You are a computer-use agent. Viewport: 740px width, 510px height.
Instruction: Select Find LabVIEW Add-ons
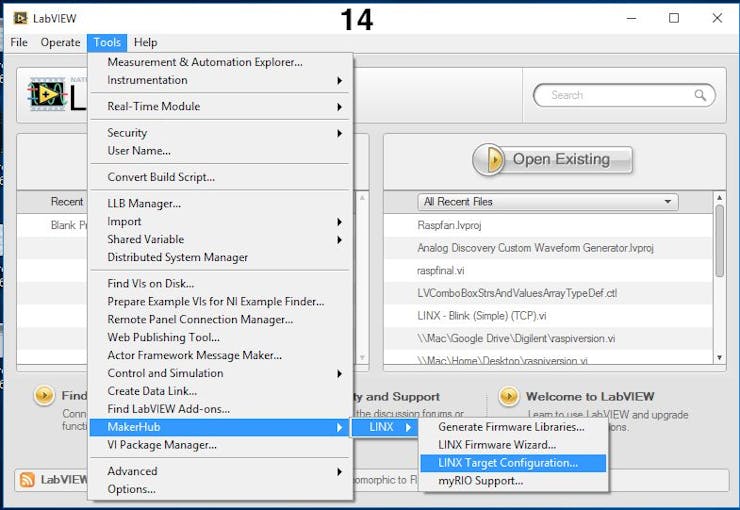[x=221, y=410]
